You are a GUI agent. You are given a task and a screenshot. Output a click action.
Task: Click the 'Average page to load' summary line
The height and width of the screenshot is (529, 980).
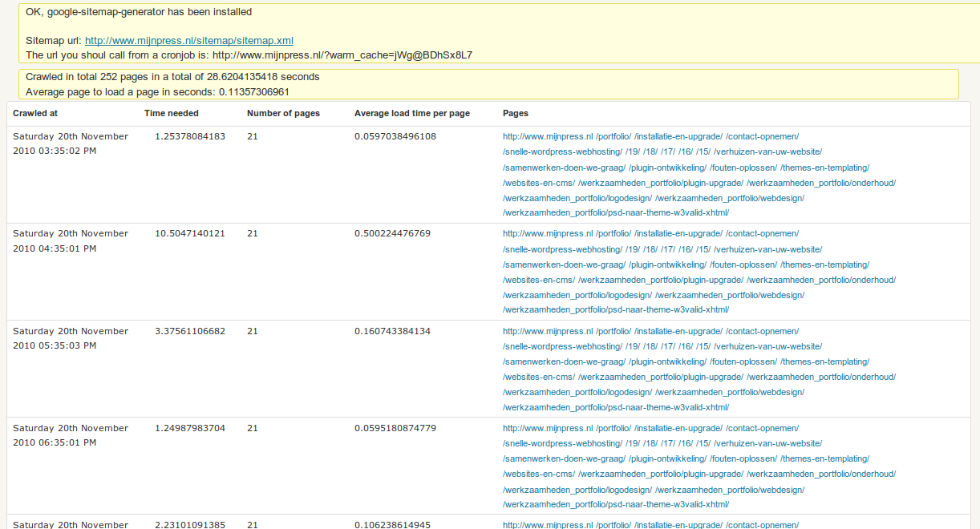tap(157, 91)
